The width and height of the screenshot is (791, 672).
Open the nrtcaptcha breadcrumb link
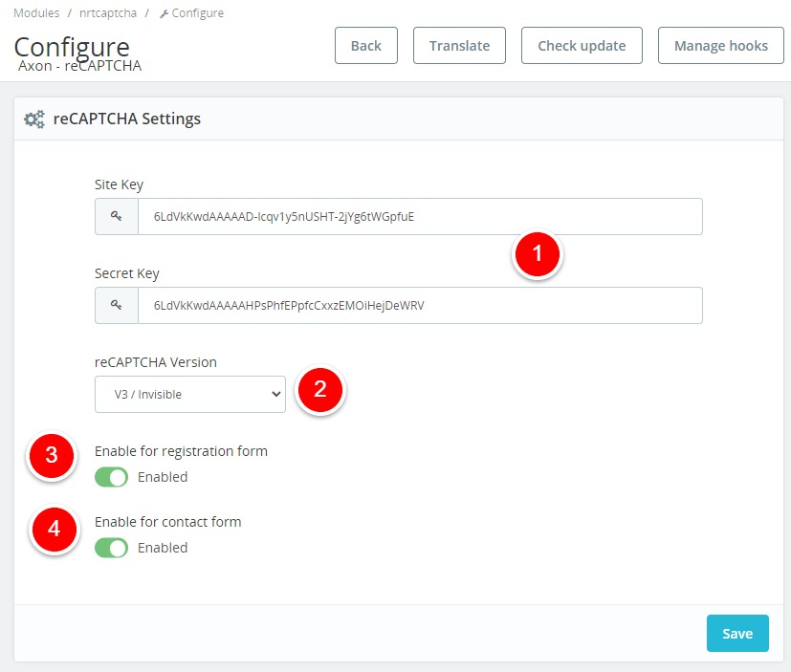(106, 13)
